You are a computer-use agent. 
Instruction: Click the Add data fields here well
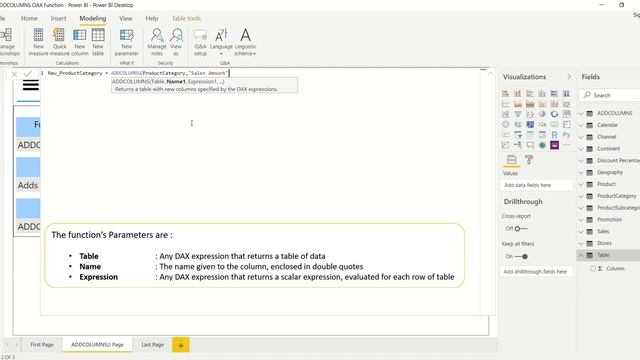pyautogui.click(x=536, y=185)
